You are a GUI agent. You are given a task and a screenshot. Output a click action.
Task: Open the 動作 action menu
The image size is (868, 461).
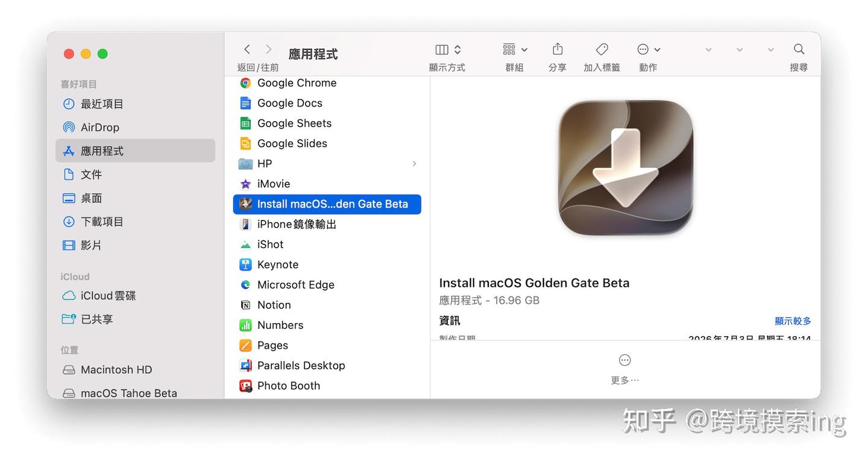[x=649, y=49]
